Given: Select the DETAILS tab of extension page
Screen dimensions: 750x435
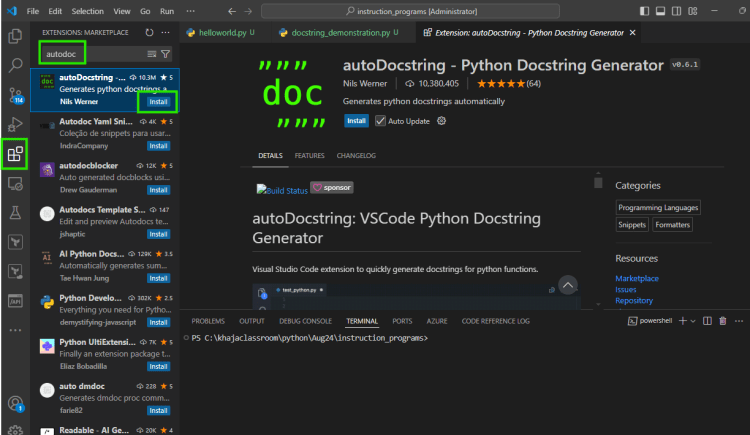Looking at the screenshot, I should pyautogui.click(x=270, y=156).
